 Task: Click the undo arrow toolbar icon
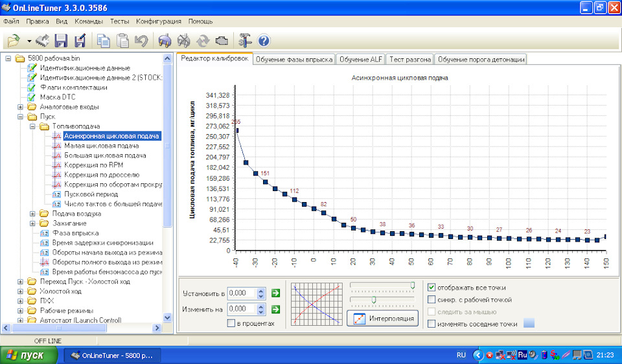(141, 41)
